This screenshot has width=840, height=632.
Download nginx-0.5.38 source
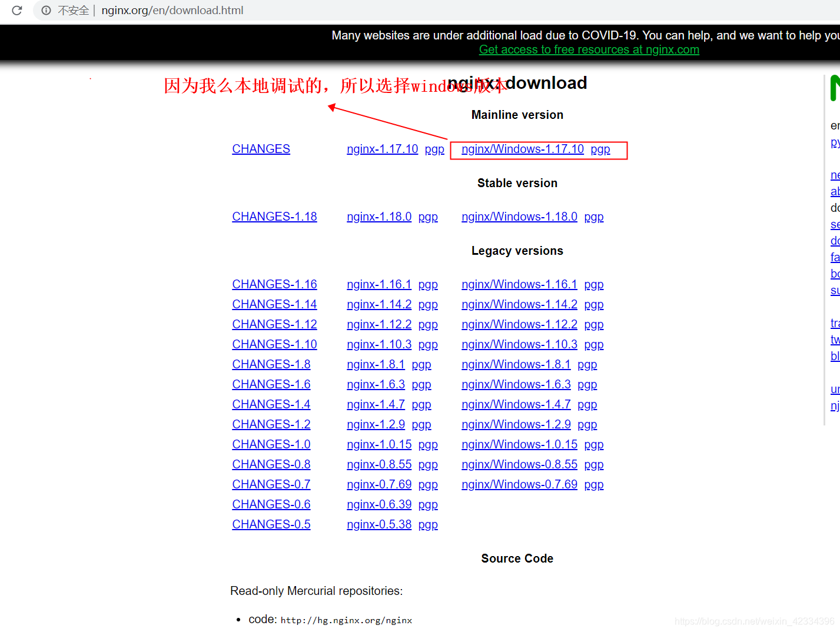(379, 524)
